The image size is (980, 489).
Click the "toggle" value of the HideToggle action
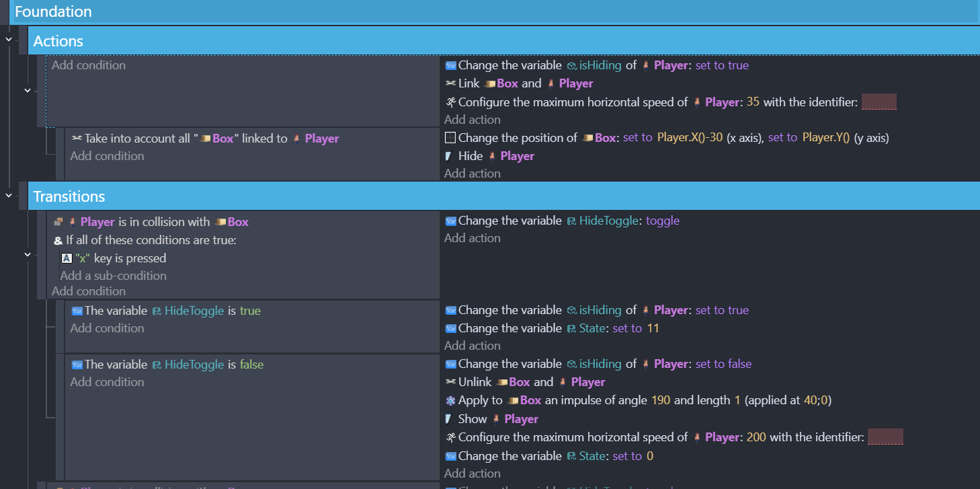click(662, 221)
